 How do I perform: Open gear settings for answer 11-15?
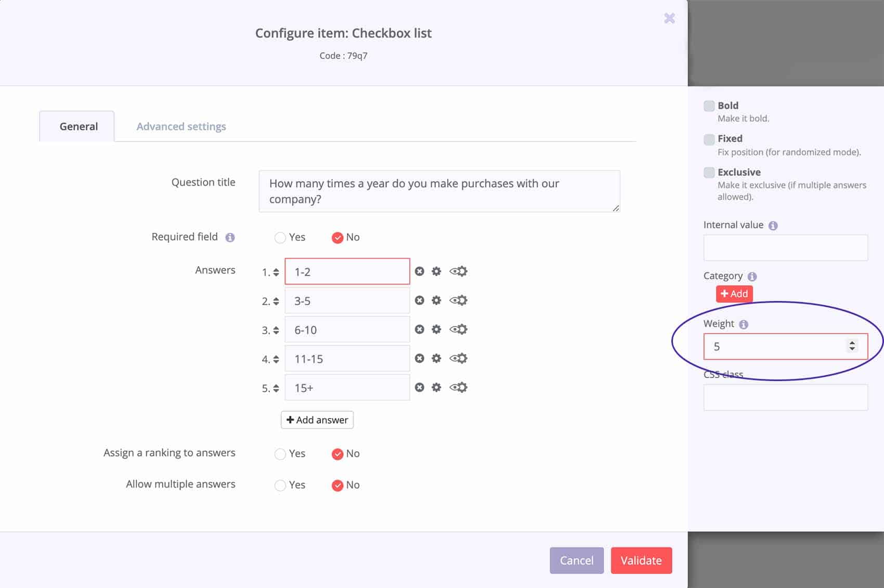(x=436, y=359)
